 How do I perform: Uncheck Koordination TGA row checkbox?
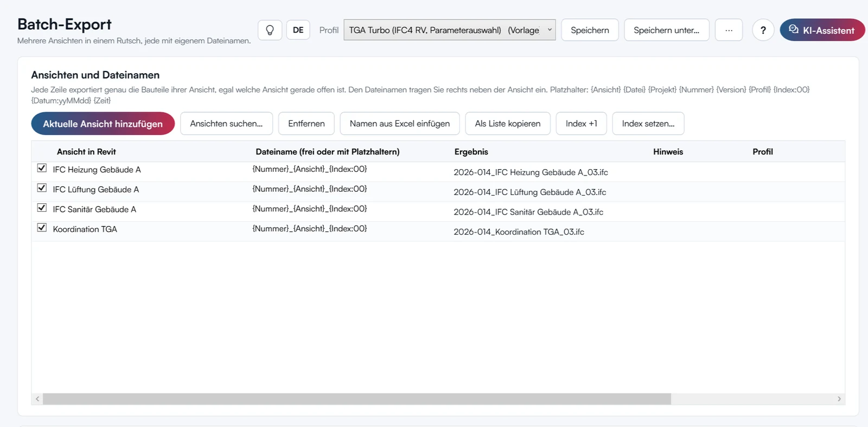tap(42, 228)
